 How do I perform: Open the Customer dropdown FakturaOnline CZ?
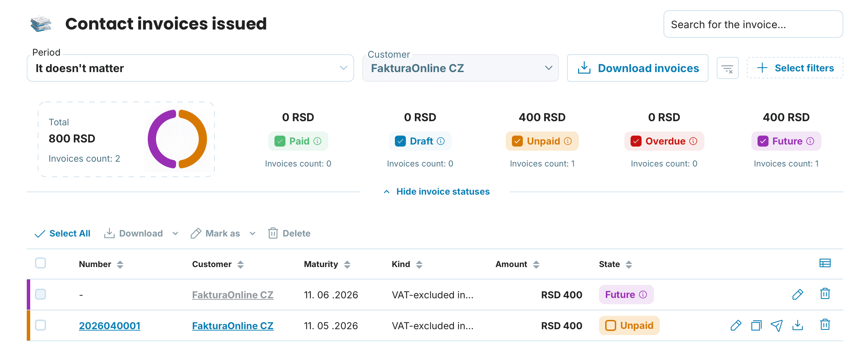pos(460,68)
